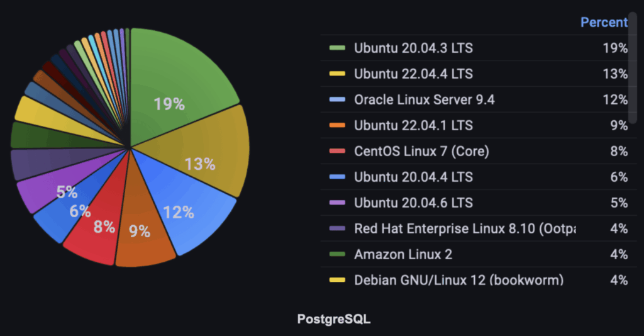Click the purple Ubuntu 20.04.6 LTS legend swatch

337,203
